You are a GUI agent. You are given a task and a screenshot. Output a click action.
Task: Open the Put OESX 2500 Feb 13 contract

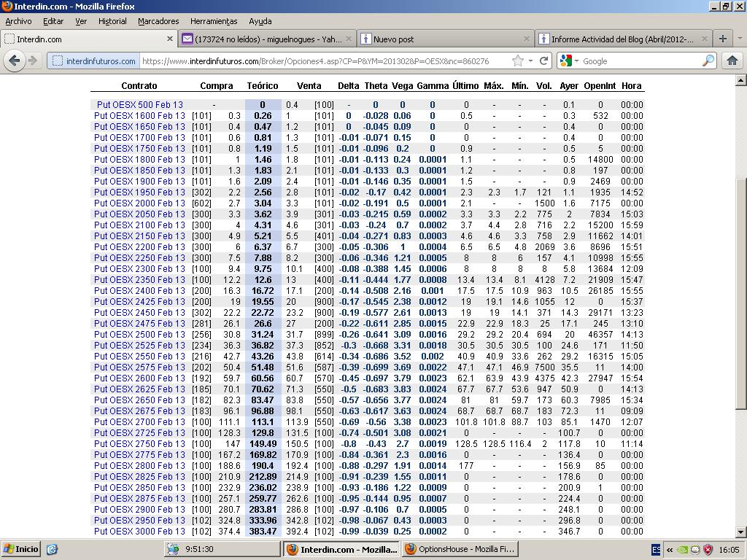[x=139, y=334]
